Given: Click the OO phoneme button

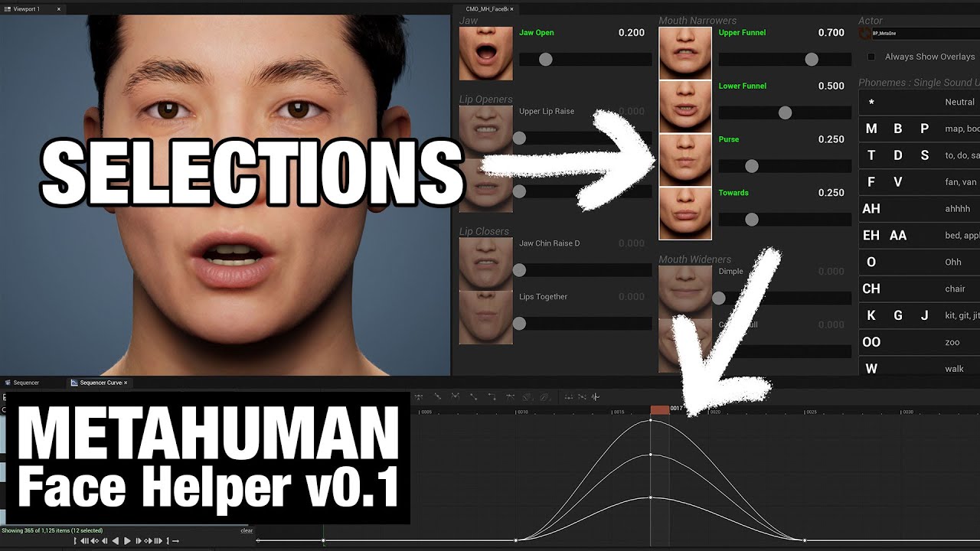Looking at the screenshot, I should [x=871, y=342].
